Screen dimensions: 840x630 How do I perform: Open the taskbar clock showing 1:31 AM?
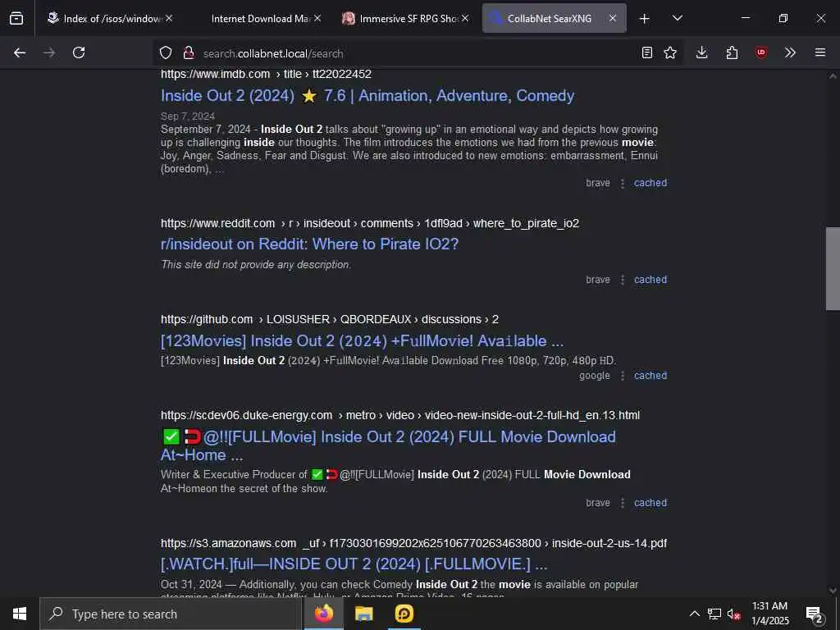769,614
